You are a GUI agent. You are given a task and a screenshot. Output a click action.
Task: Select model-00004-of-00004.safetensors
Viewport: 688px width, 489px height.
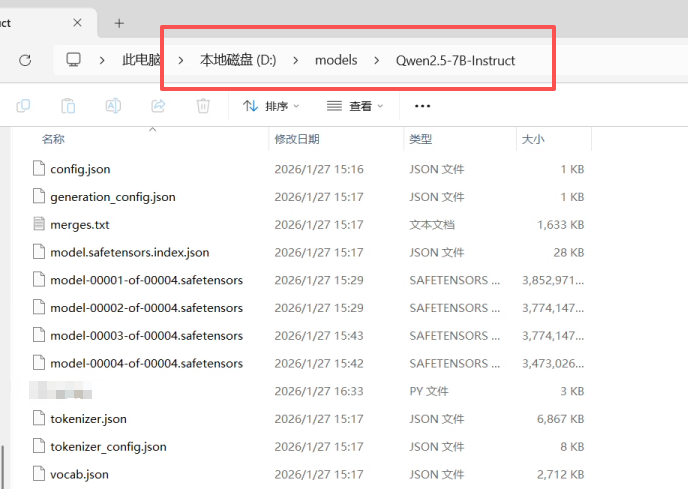pyautogui.click(x=147, y=363)
